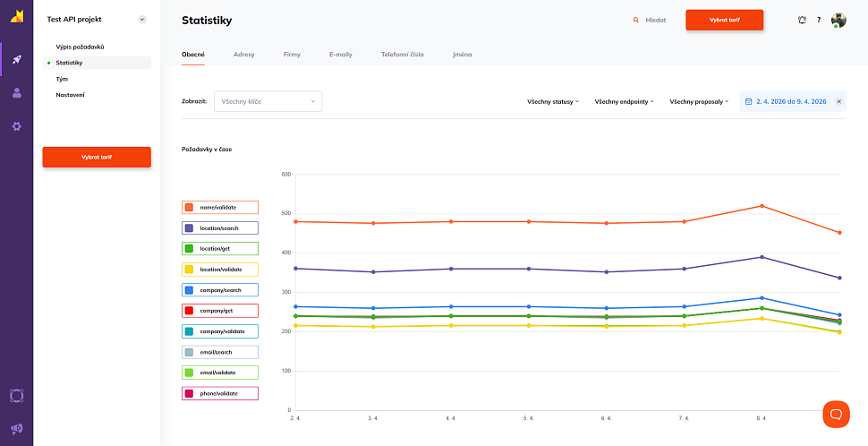Click the Vybrat tarif button in header

pyautogui.click(x=724, y=20)
